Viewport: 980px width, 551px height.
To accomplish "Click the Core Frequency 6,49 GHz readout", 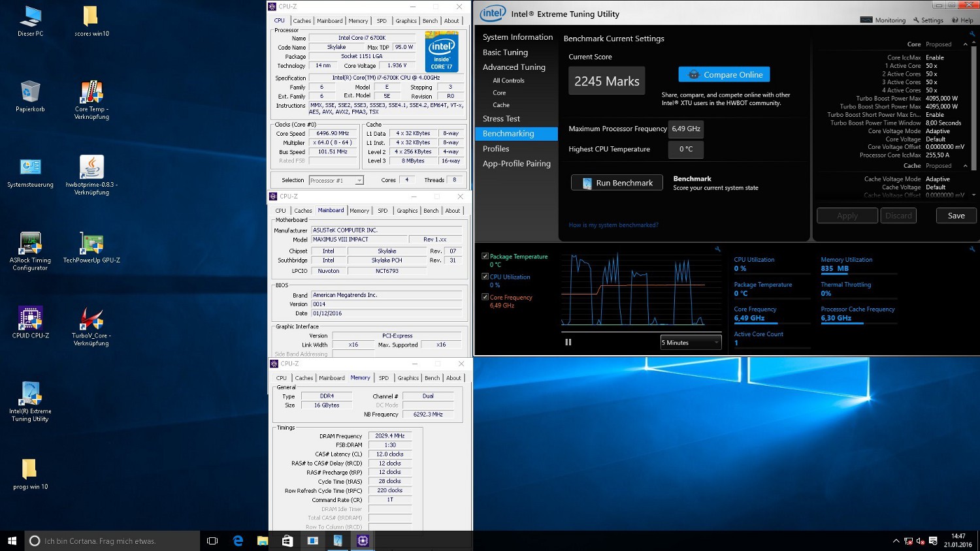I will point(749,318).
